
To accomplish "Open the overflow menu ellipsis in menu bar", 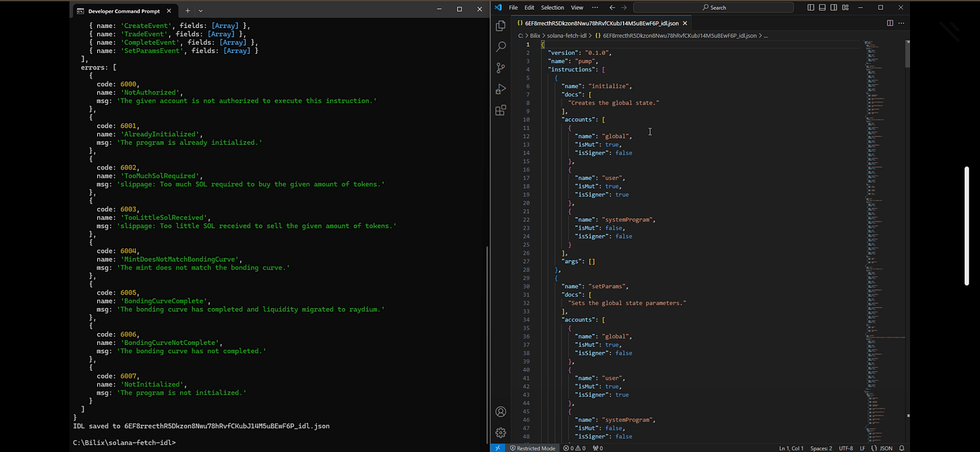I will click(x=595, y=8).
